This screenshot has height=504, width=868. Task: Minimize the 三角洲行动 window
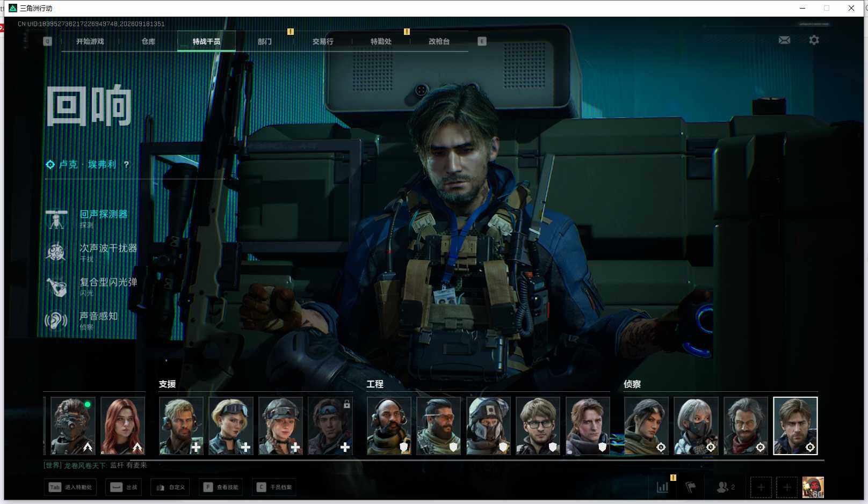[802, 8]
